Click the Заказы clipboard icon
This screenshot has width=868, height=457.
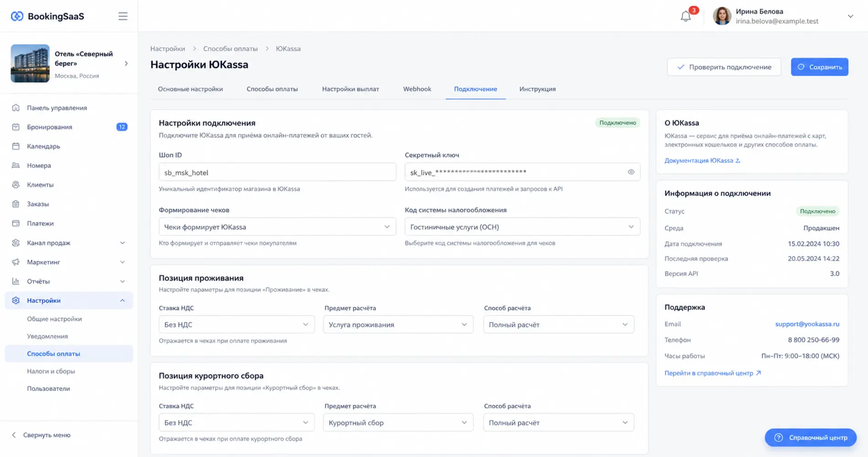click(16, 204)
